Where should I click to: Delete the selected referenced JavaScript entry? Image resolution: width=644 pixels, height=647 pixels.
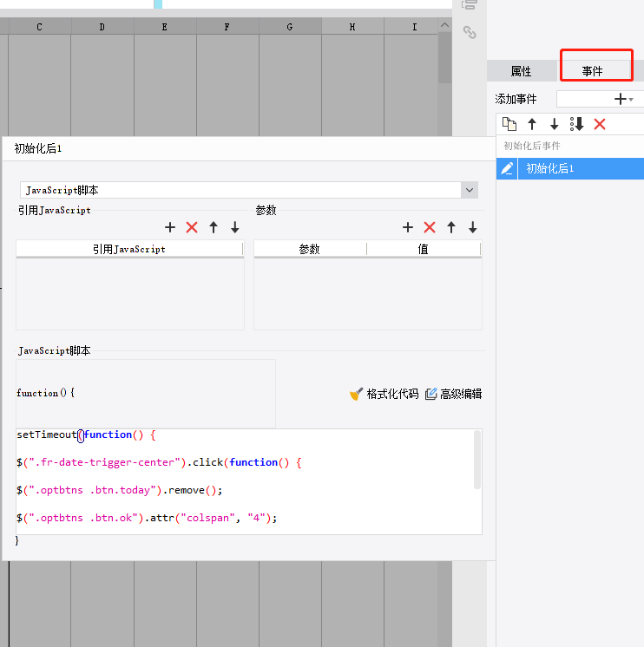192,227
